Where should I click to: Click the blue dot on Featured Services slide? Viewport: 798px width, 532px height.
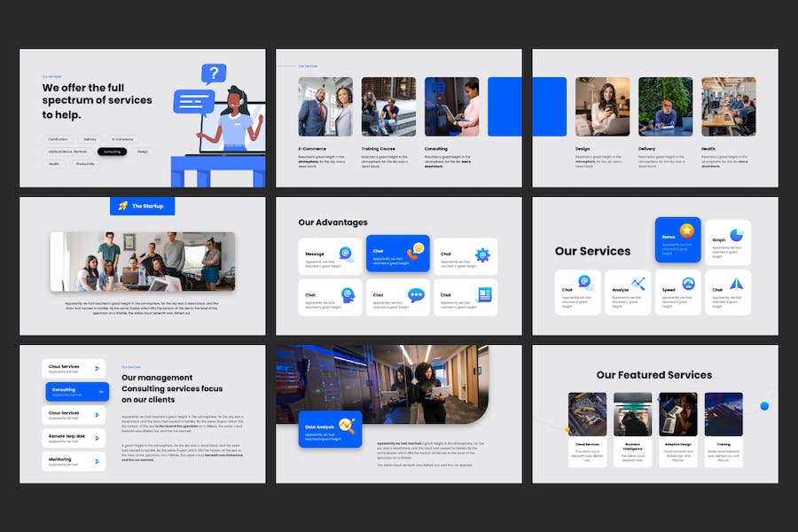click(764, 406)
